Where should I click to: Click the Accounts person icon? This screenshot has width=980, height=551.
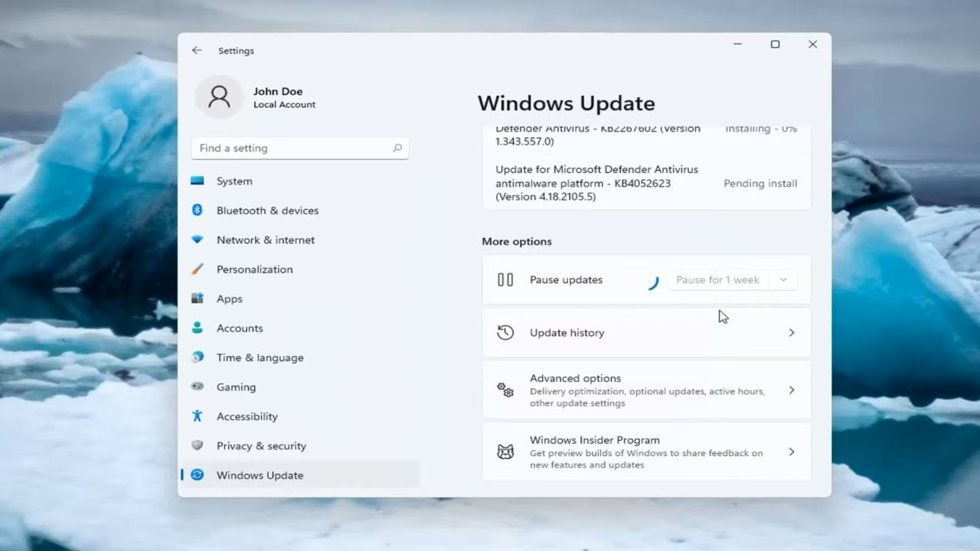(x=198, y=328)
